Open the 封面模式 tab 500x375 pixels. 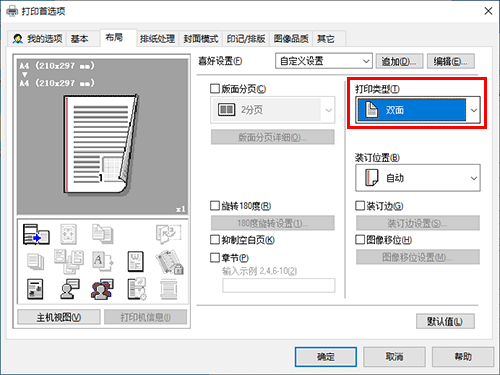pyautogui.click(x=201, y=39)
